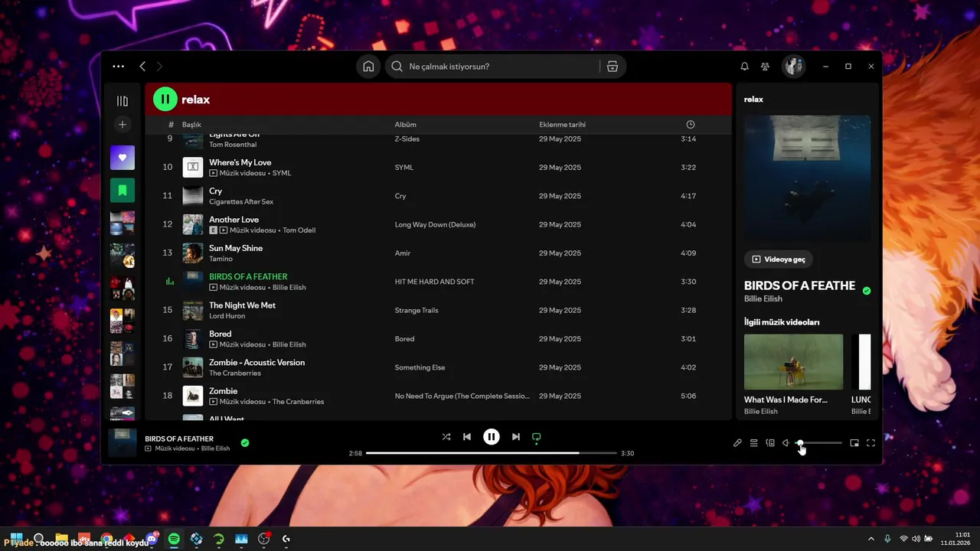Sort by Başlık column header

point(191,125)
